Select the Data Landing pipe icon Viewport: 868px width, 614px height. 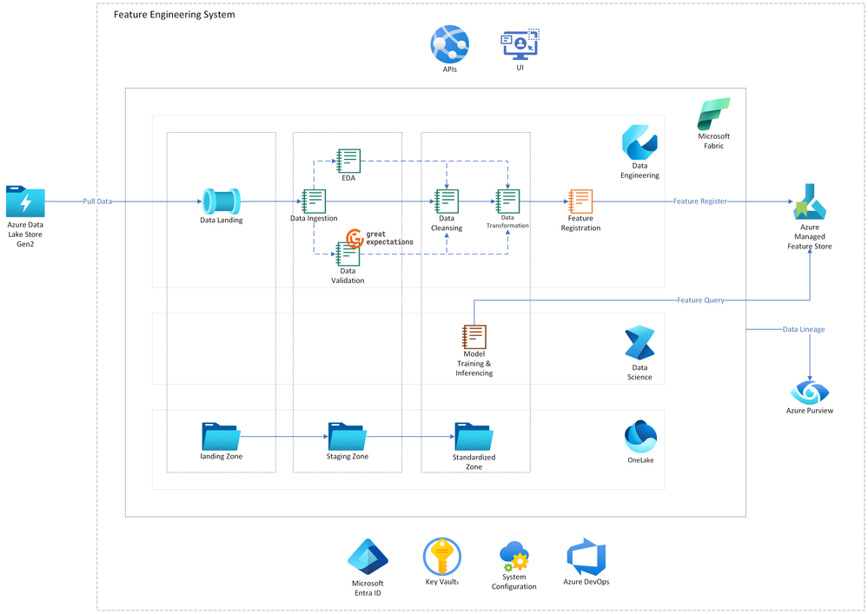[222, 201]
